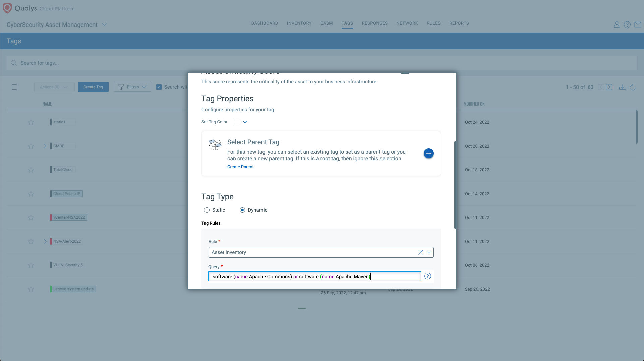Select the Static tag type
This screenshot has height=361, width=644.
pyautogui.click(x=207, y=210)
